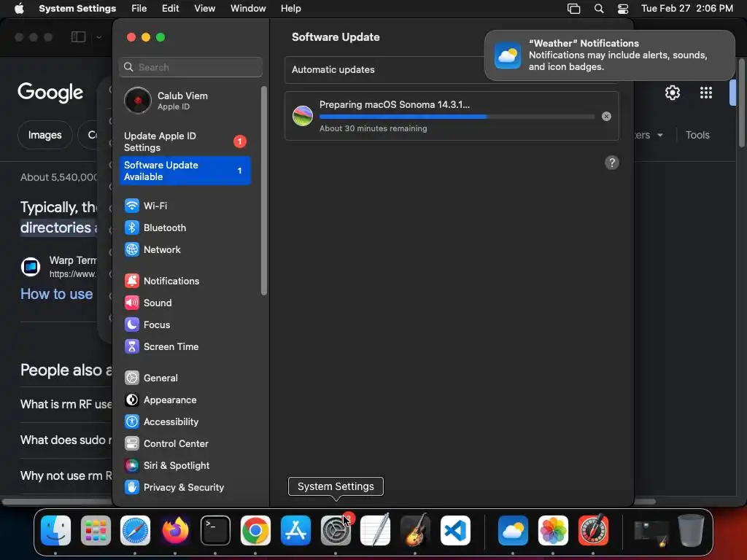Click the Weather Notifications banner
The height and width of the screenshot is (560, 747).
pos(609,55)
